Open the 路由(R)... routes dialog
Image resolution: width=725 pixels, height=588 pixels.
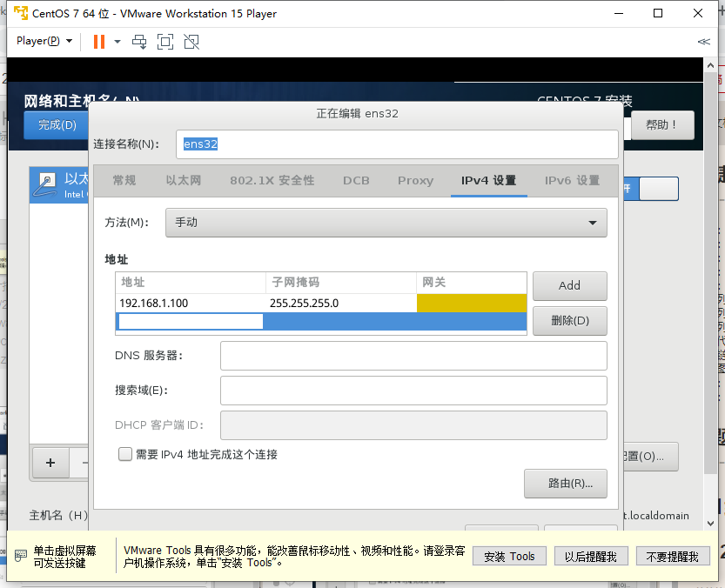coord(566,484)
